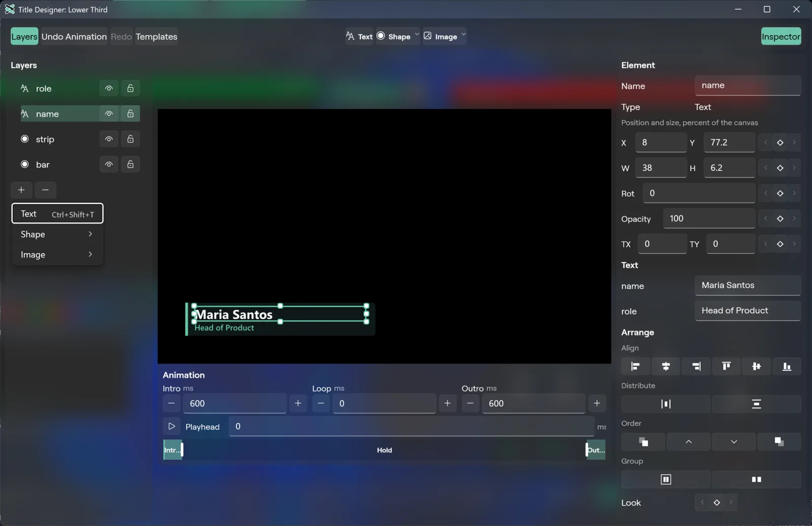This screenshot has width=812, height=526.
Task: Align selected elements to right edge
Action: pos(696,366)
